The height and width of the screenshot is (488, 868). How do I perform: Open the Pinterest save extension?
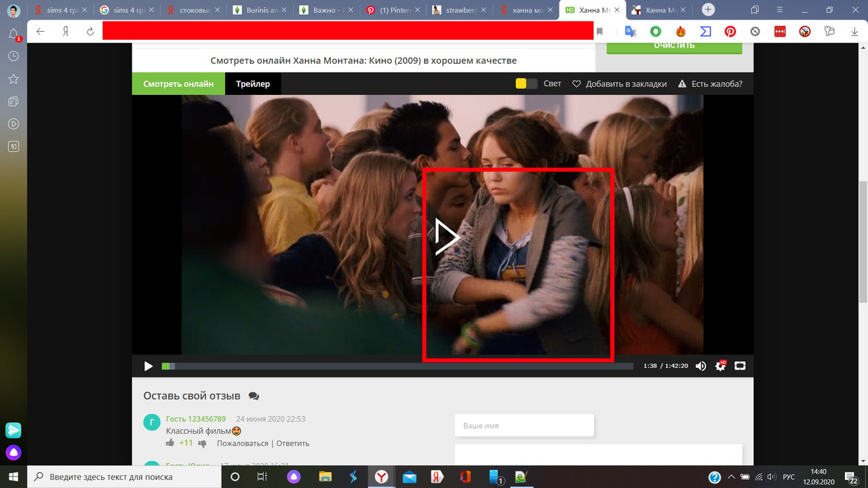click(x=730, y=31)
